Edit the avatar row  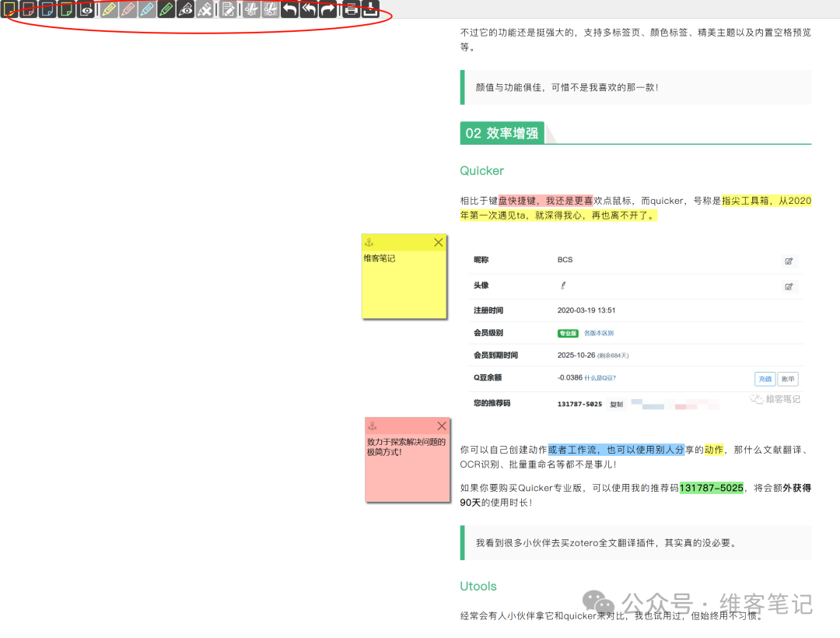pyautogui.click(x=789, y=286)
